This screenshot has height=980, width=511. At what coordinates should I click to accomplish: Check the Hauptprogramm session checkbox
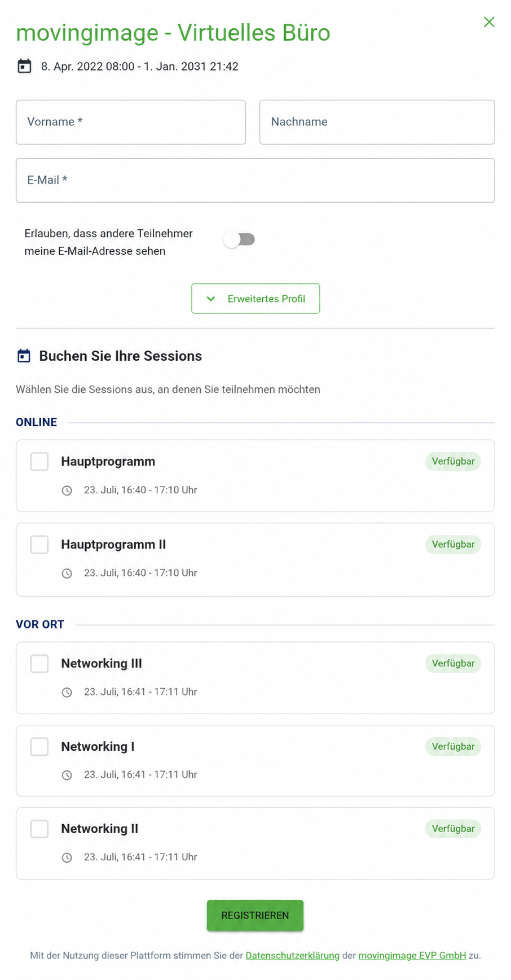click(39, 461)
